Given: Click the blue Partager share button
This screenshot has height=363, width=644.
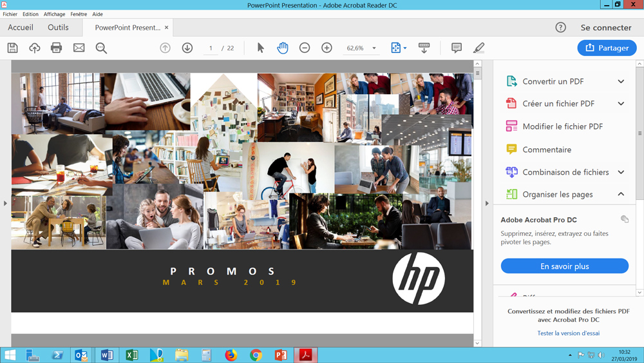Looking at the screenshot, I should pos(607,48).
